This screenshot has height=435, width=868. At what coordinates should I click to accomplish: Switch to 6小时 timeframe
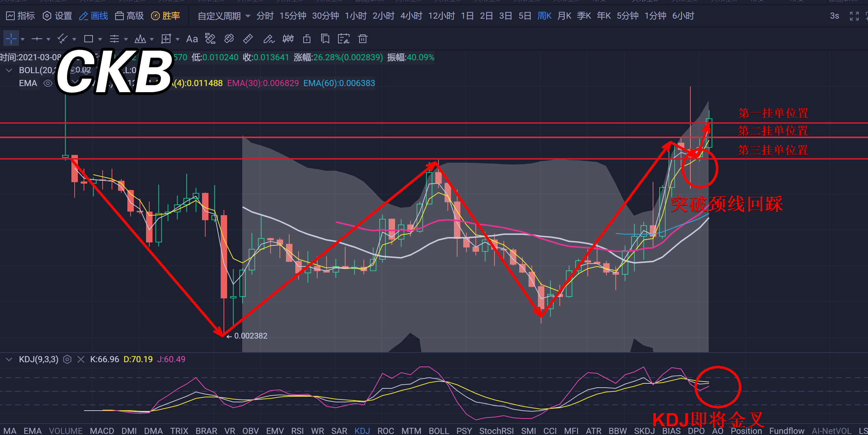point(683,16)
